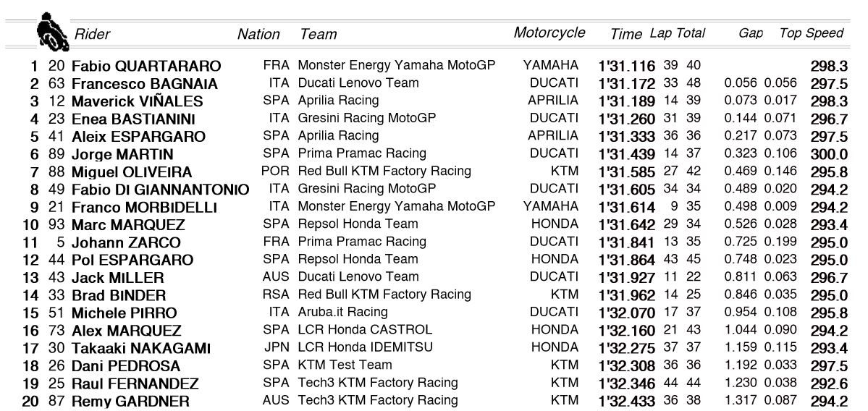Click lap time 1'31.116

(627, 67)
